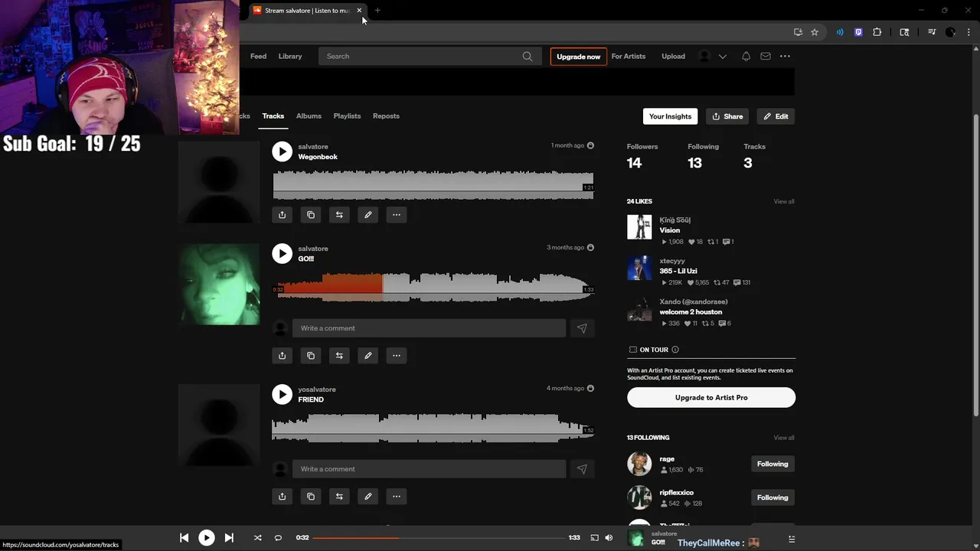Image resolution: width=980 pixels, height=551 pixels.
Task: Click the profile Edit button
Action: 776,116
